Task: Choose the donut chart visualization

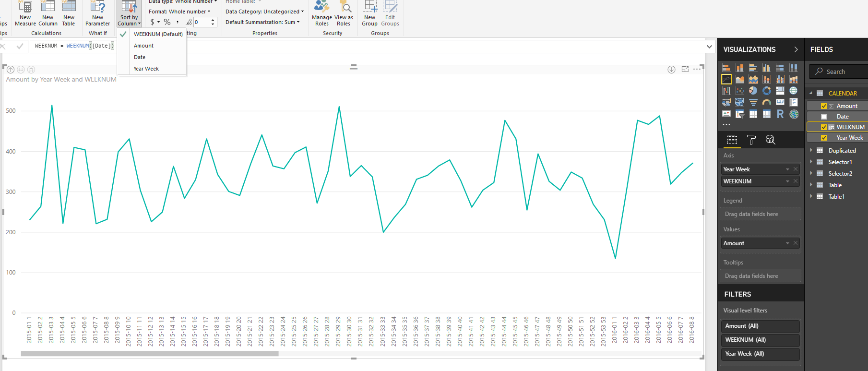Action: tap(767, 91)
